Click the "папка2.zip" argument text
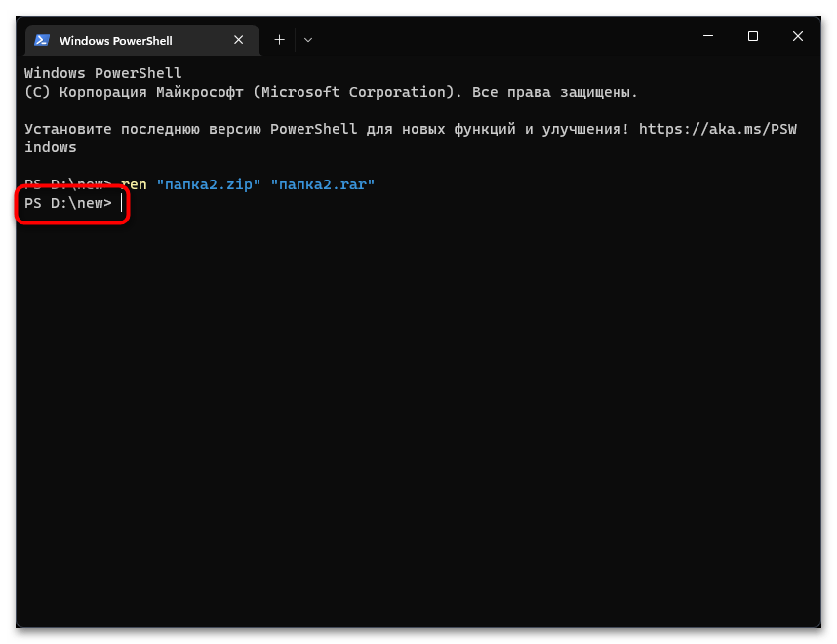Screen dimensions: 837x644 (x=209, y=184)
